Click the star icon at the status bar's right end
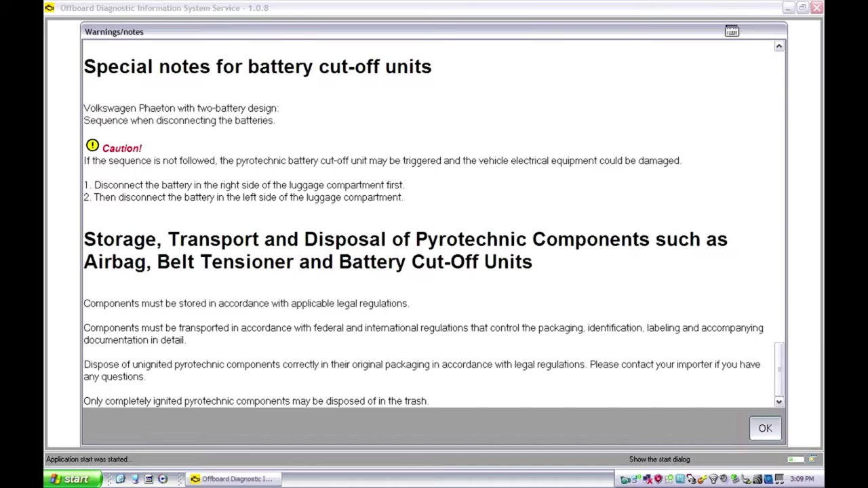Screen dimensions: 868x488 (x=812, y=460)
